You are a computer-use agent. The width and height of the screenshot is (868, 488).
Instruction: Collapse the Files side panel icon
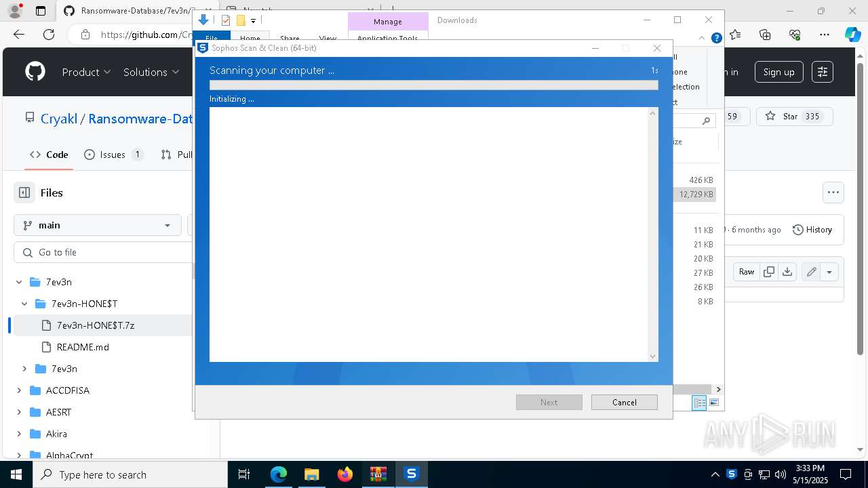click(24, 192)
